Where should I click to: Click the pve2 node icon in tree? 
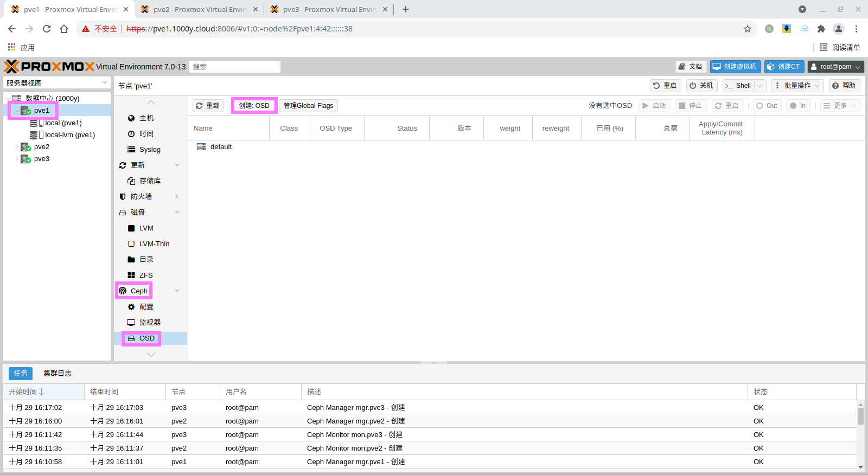pos(25,147)
